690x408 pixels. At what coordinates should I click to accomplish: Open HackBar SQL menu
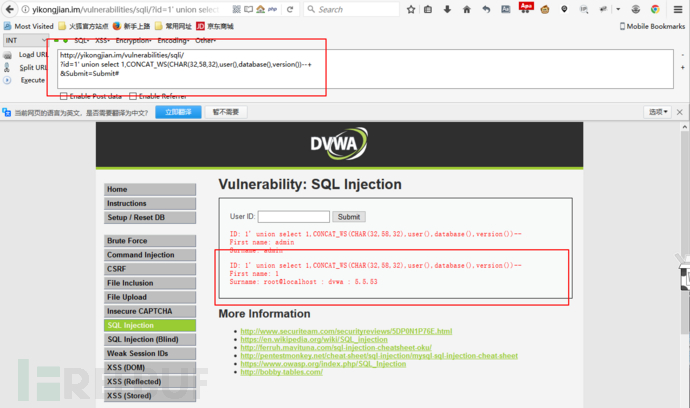coord(81,40)
